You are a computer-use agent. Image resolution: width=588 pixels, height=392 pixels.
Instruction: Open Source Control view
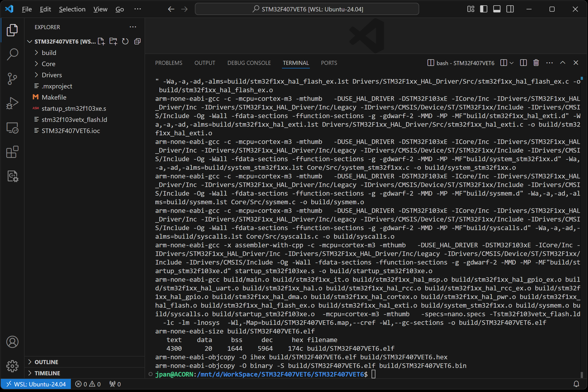pos(12,79)
